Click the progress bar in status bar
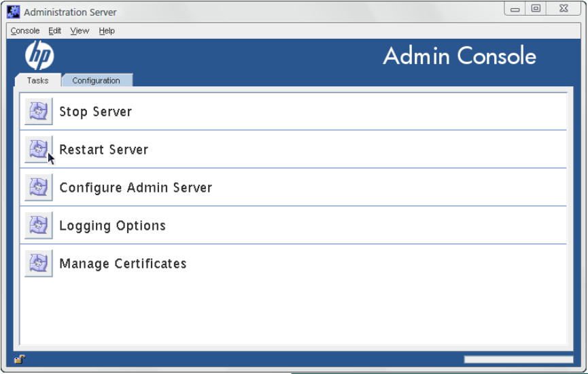This screenshot has width=588, height=374. tap(519, 360)
